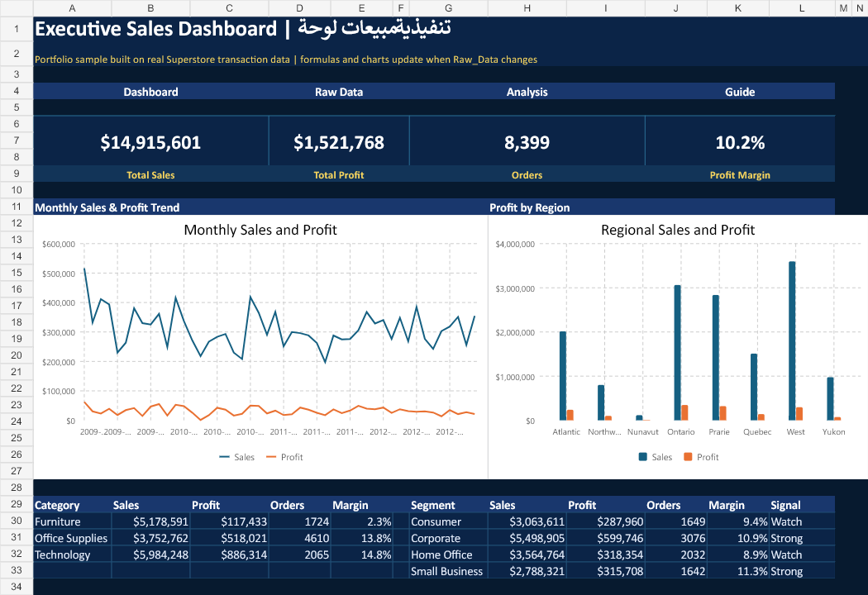Click the Profit legend swatch in regional chart
The height and width of the screenshot is (595, 868).
point(688,457)
